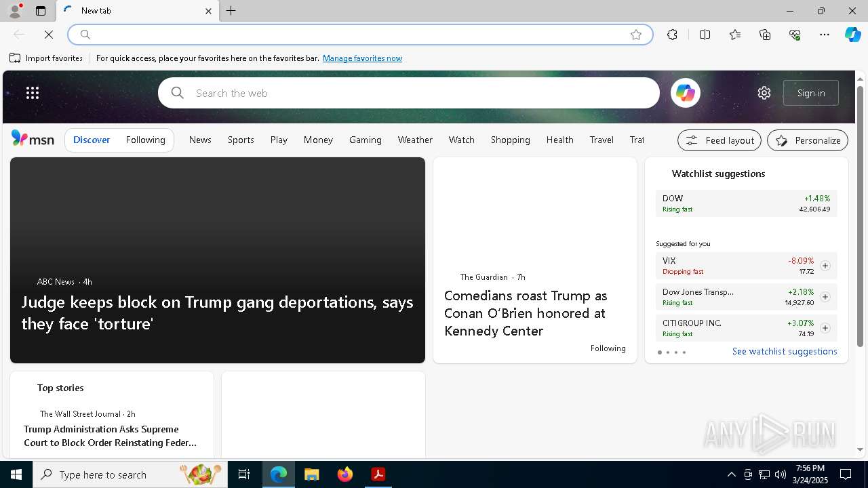This screenshot has width=868, height=488.
Task: Open File Explorer from the taskbar
Action: tap(311, 474)
